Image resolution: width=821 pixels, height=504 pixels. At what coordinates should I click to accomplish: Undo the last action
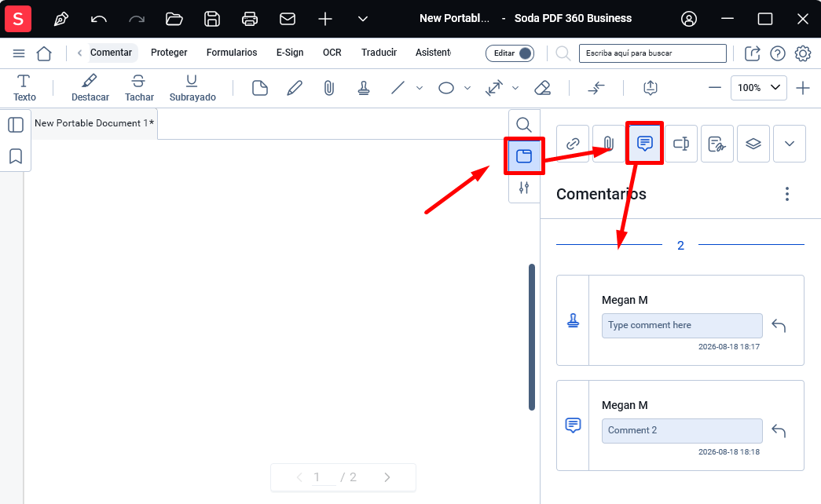[x=98, y=20]
